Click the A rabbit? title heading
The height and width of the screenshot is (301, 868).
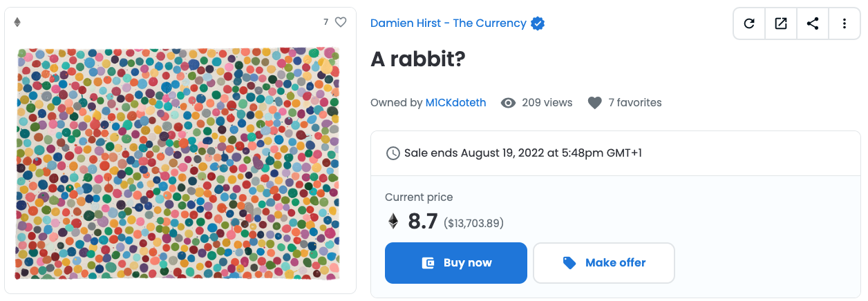[418, 60]
